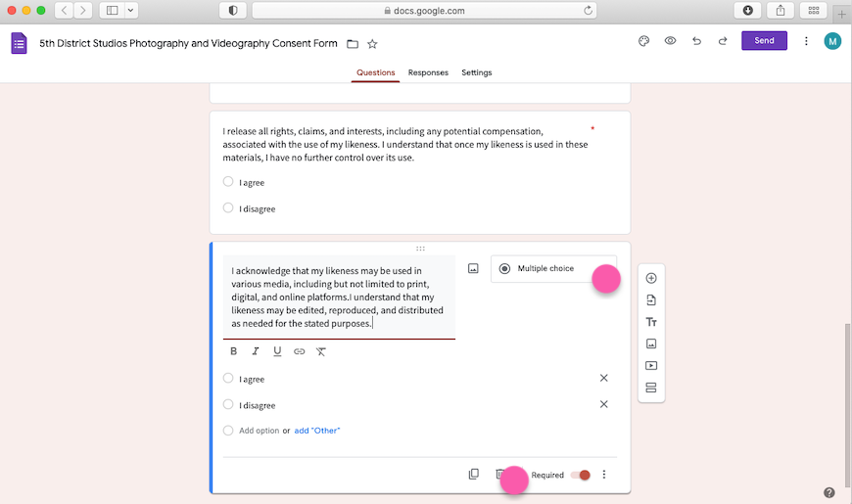The image size is (852, 504).
Task: Click the Add option input field
Action: [259, 431]
